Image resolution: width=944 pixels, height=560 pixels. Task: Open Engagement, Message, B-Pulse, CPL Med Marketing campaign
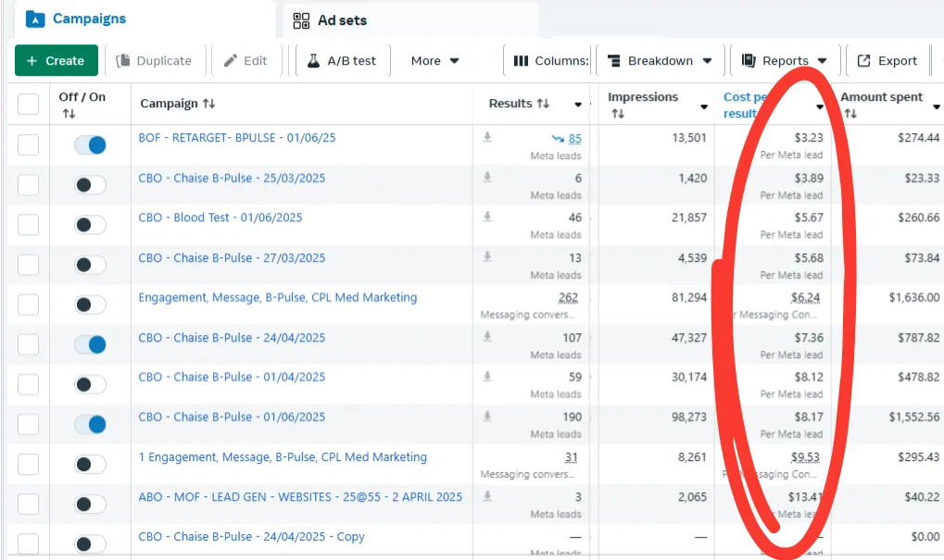(x=278, y=297)
